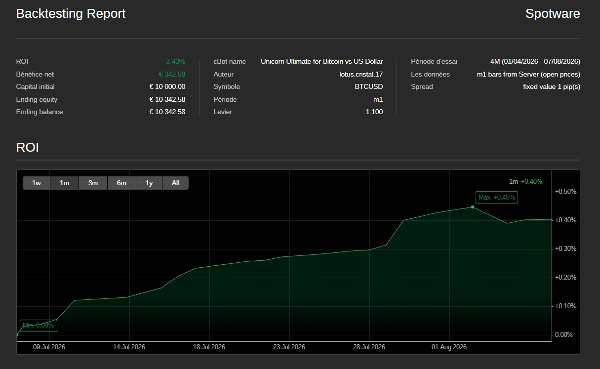This screenshot has height=369, width=600.
Task: Click the Backtesting Report title
Action: coord(71,14)
